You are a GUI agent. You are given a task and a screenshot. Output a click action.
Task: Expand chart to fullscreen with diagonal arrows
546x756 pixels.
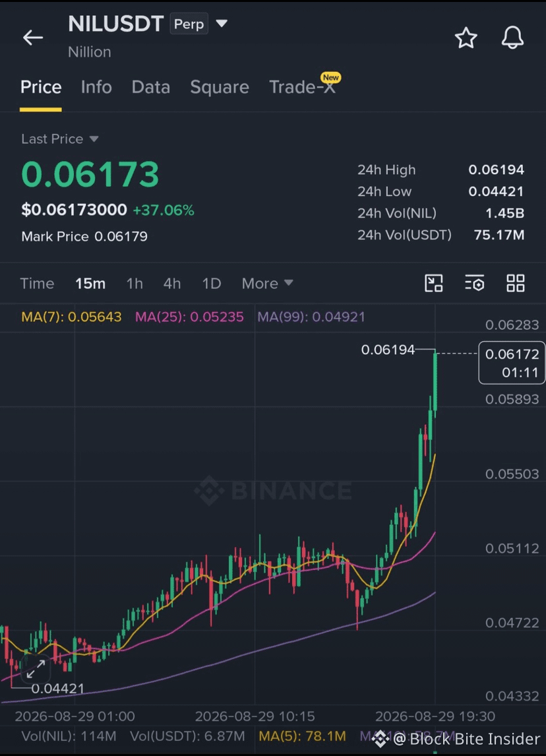36,669
